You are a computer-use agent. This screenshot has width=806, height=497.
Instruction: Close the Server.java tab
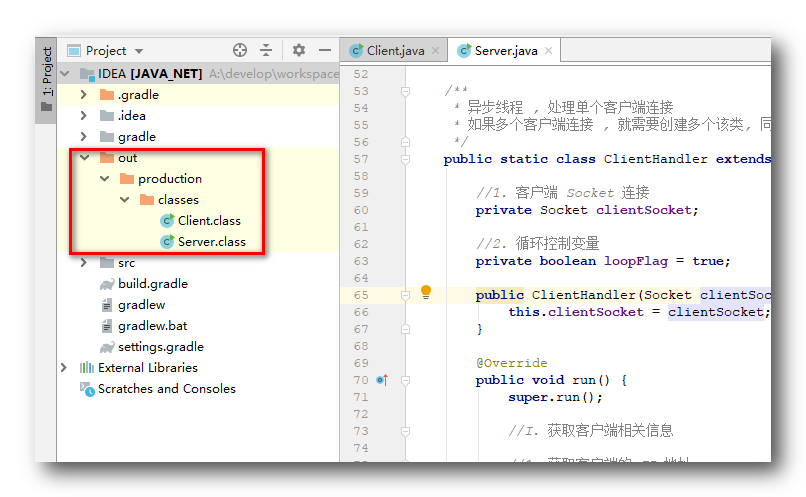point(548,50)
